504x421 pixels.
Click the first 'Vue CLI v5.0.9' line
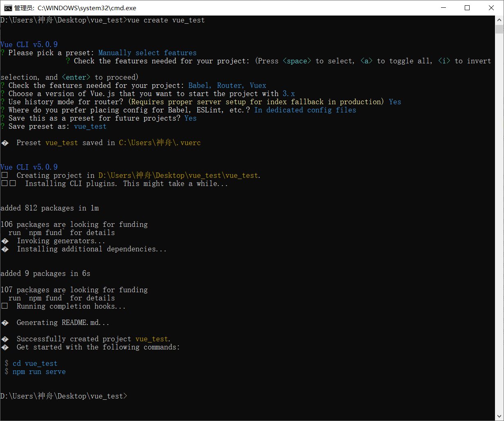click(29, 45)
